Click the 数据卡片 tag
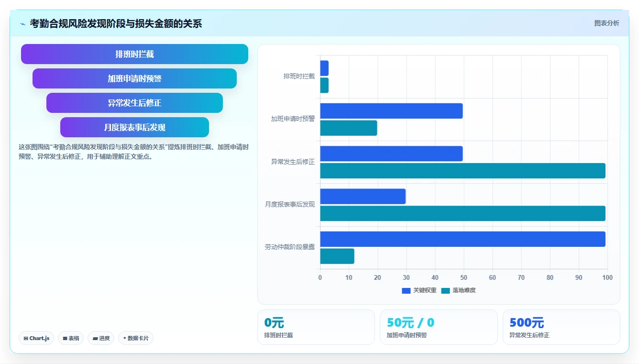The image size is (639, 364). pyautogui.click(x=136, y=338)
